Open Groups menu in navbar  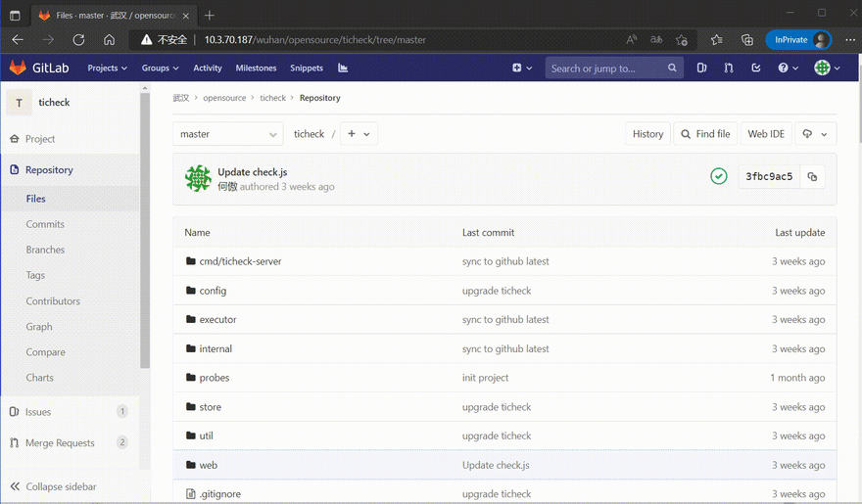point(160,69)
